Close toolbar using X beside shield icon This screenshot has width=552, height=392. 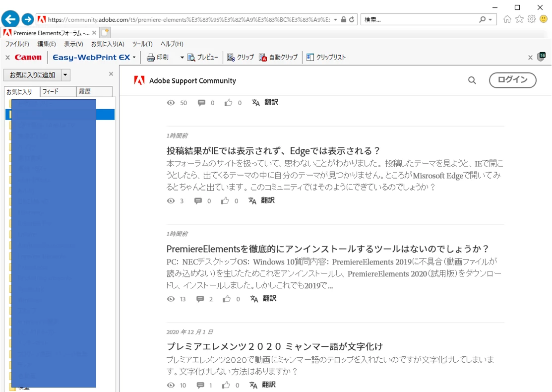pyautogui.click(x=530, y=58)
